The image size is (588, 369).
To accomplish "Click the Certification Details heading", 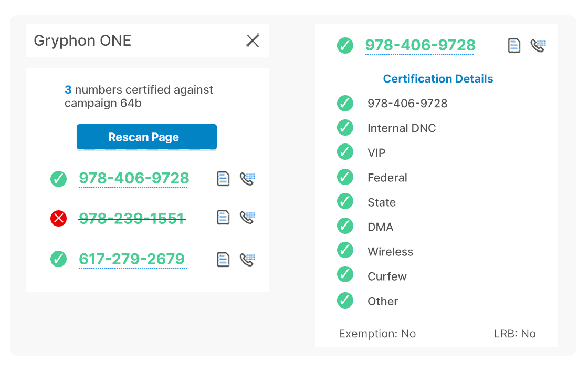I will (x=438, y=79).
